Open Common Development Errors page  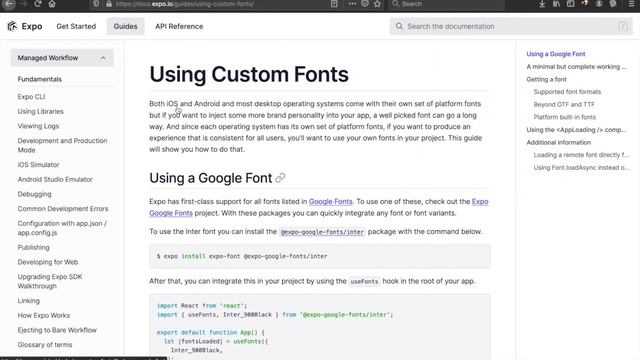pyautogui.click(x=63, y=209)
